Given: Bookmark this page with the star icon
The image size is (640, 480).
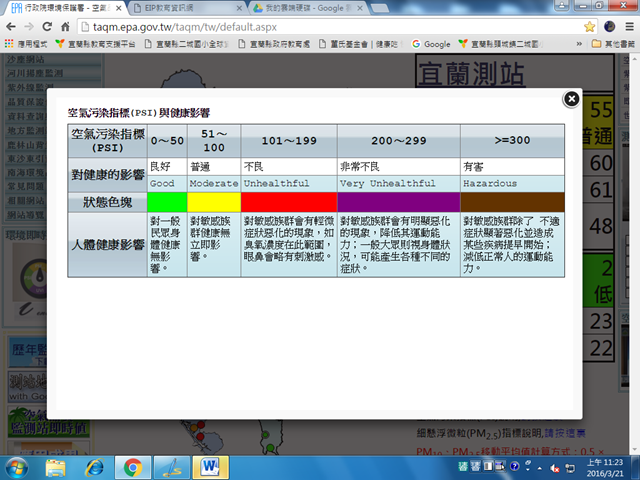Looking at the screenshot, I should tap(589, 27).
